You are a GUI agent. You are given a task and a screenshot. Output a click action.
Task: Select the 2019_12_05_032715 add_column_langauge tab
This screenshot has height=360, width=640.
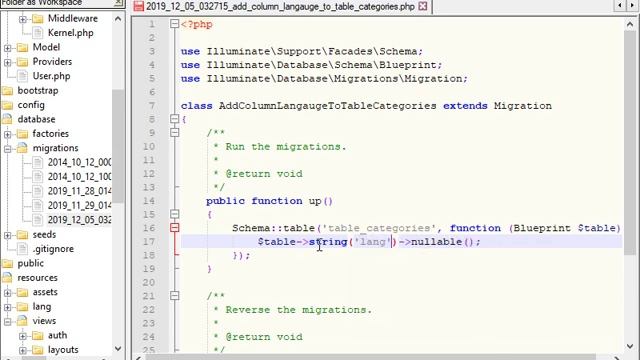(x=280, y=6)
